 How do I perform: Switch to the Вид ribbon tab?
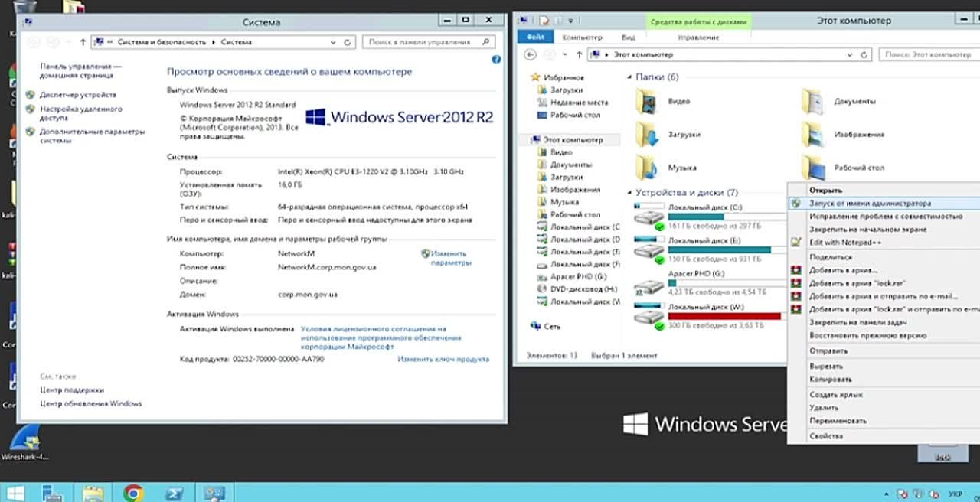(x=628, y=37)
